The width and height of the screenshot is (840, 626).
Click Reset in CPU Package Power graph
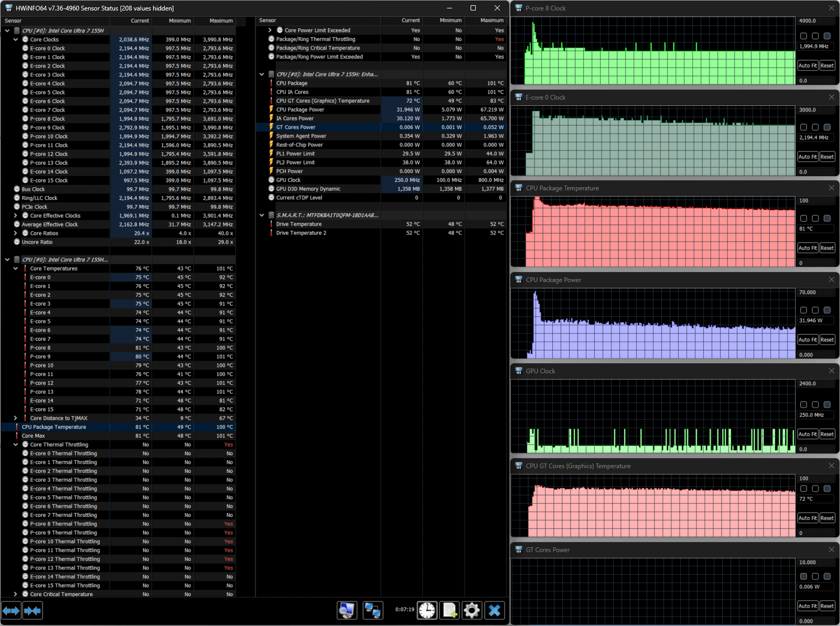pyautogui.click(x=827, y=340)
